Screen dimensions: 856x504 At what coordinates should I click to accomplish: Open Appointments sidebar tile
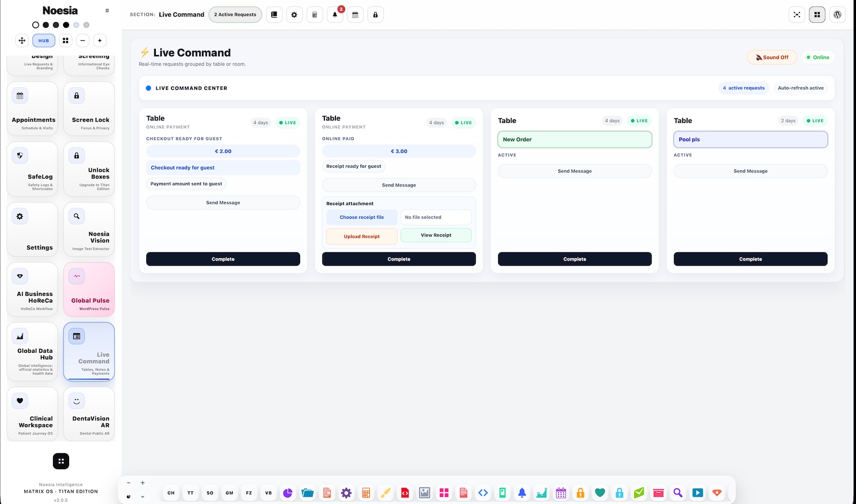[x=32, y=109]
